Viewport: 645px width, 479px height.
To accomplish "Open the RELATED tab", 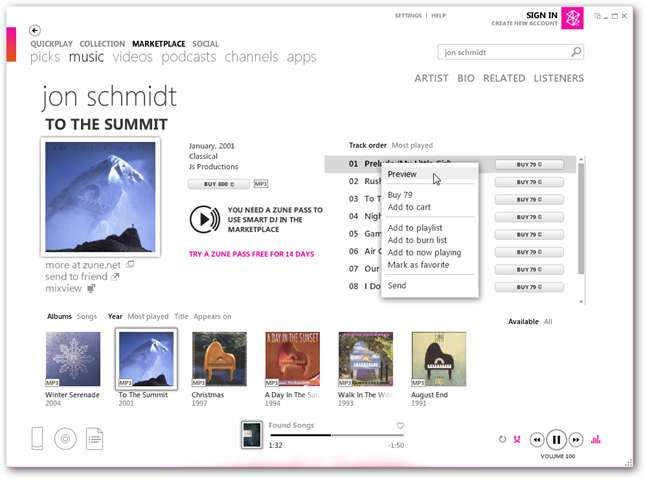I will click(504, 78).
